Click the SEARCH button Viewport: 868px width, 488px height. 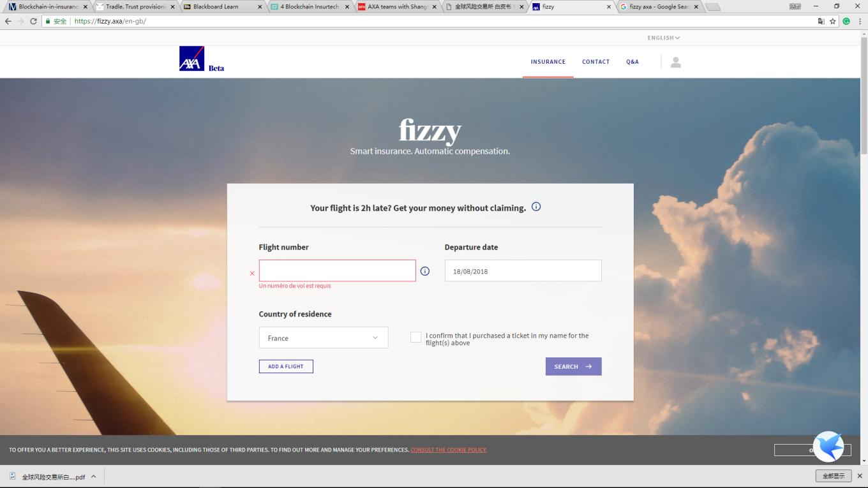tap(573, 366)
